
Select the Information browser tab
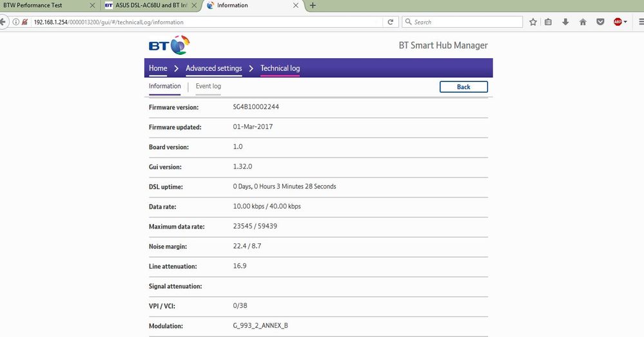(233, 5)
